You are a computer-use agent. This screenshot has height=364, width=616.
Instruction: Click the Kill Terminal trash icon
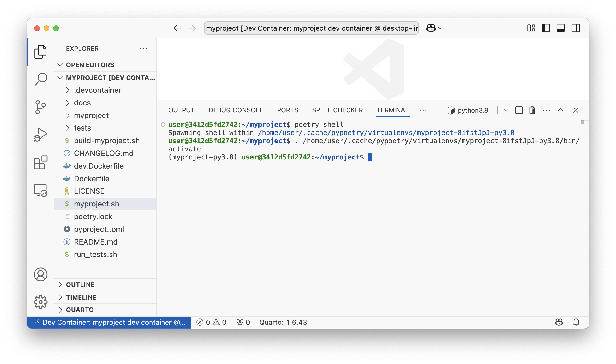[x=532, y=110]
